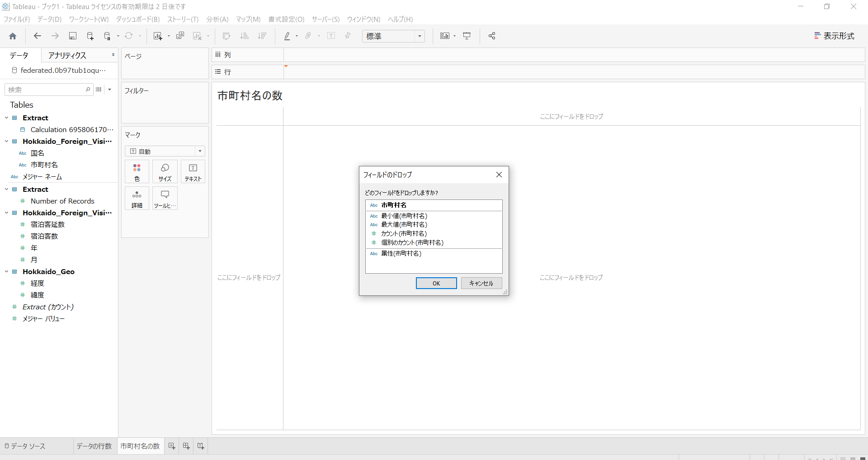Open the Text mark card
This screenshot has width=868, height=460.
point(193,172)
